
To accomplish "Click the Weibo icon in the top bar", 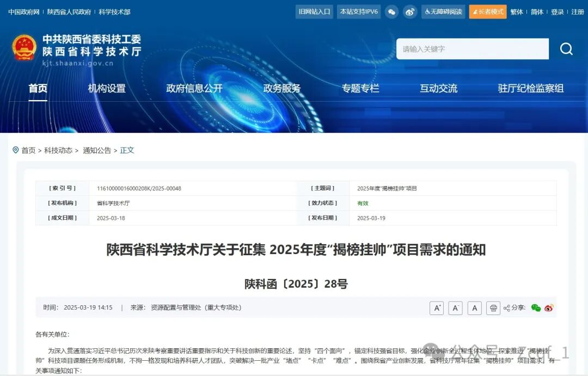I will [409, 11].
